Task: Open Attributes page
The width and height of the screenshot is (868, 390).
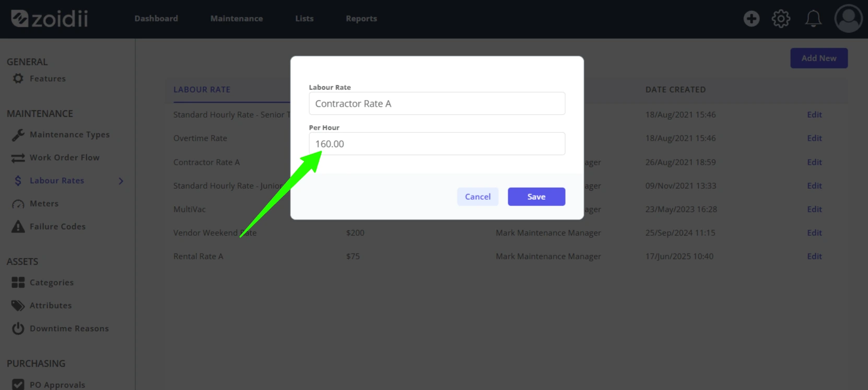Action: click(x=51, y=305)
